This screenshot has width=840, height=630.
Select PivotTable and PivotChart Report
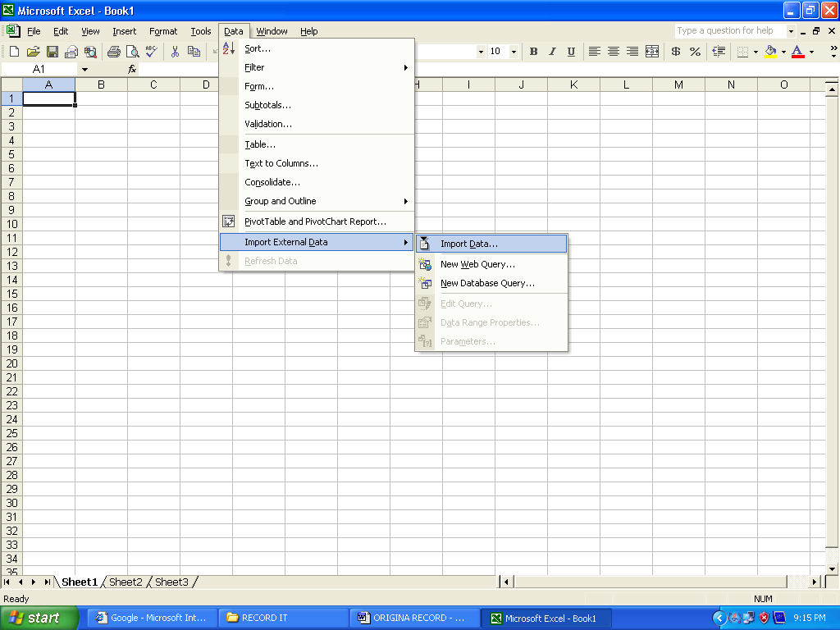coord(317,221)
